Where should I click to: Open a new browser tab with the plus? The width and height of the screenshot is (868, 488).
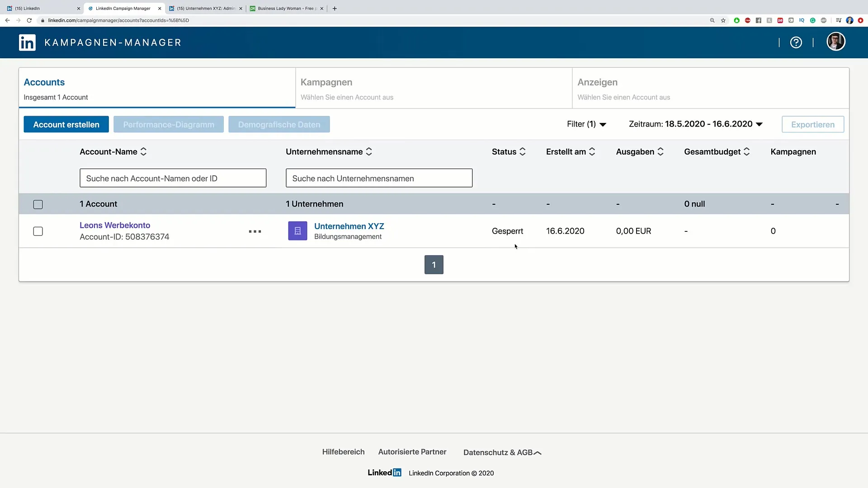pyautogui.click(x=335, y=8)
